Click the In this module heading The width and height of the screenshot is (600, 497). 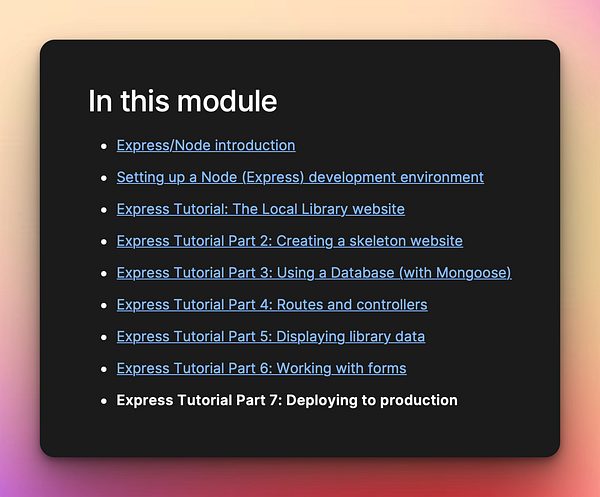(183, 101)
